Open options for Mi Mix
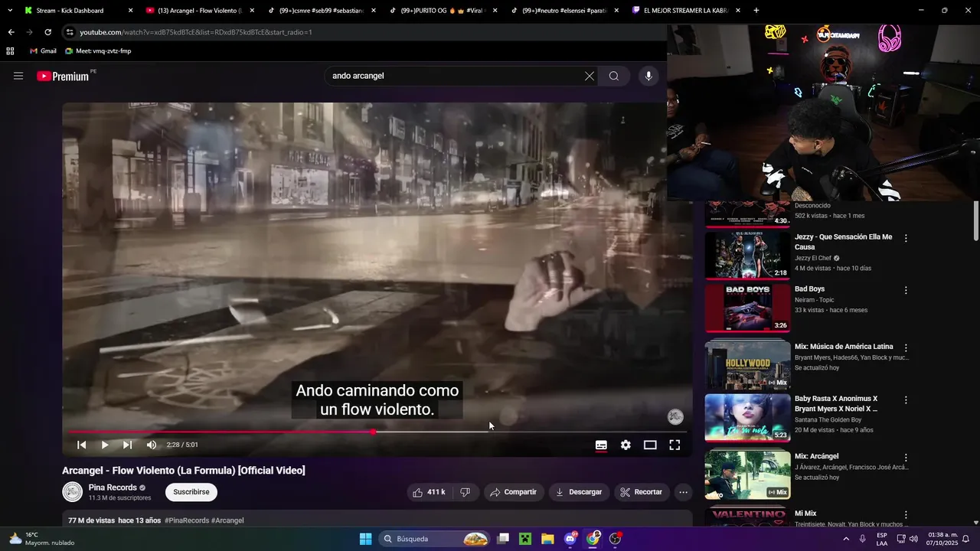This screenshot has height=551, width=980. click(x=906, y=515)
